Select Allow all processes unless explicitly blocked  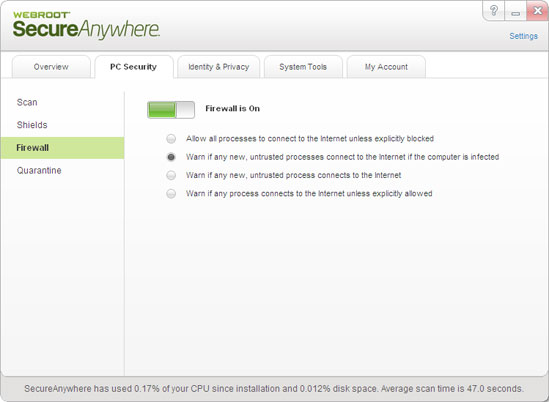171,139
